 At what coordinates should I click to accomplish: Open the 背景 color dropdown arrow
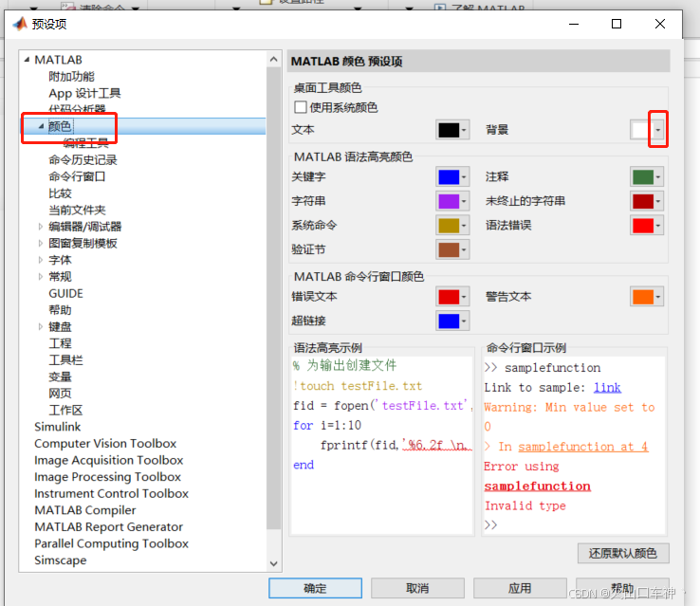tap(658, 130)
